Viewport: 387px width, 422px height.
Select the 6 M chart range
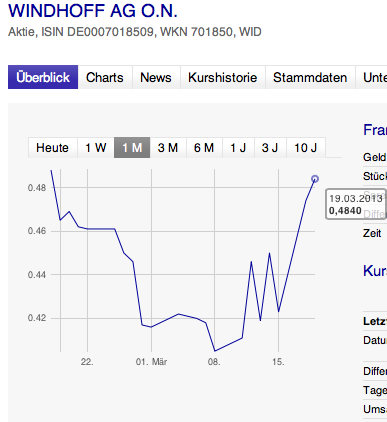[x=204, y=147]
